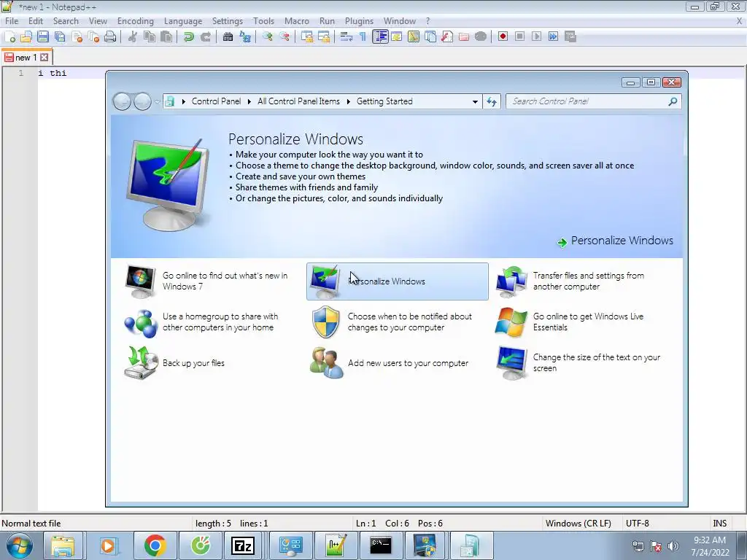Click 'Windows (CR LF)' in Notepad++ status bar

coord(578,524)
